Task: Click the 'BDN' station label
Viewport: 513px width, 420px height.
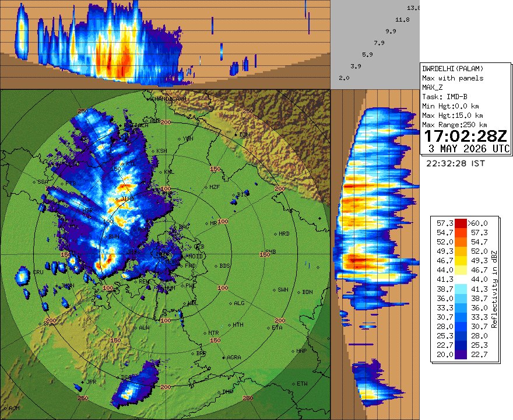Action: [307, 292]
